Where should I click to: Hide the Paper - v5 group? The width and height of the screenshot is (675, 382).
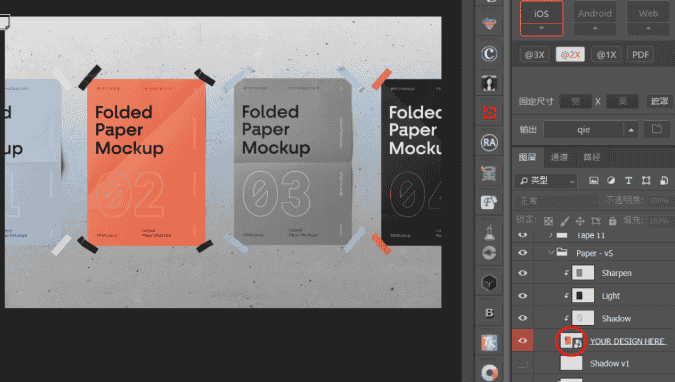coord(523,253)
